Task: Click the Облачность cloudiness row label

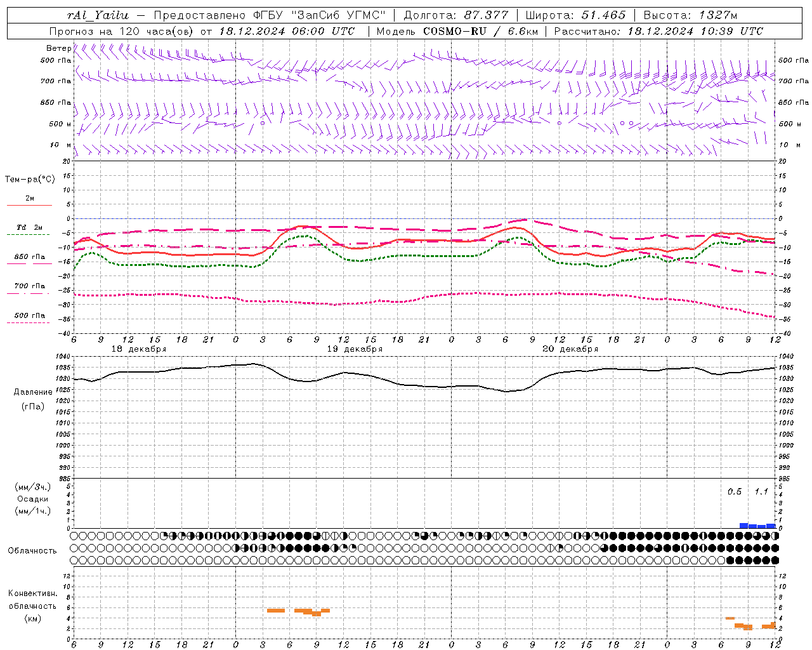Action: coord(32,550)
